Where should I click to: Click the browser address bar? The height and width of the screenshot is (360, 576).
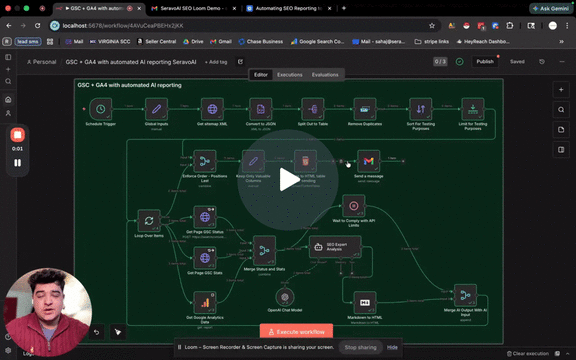coord(242,26)
